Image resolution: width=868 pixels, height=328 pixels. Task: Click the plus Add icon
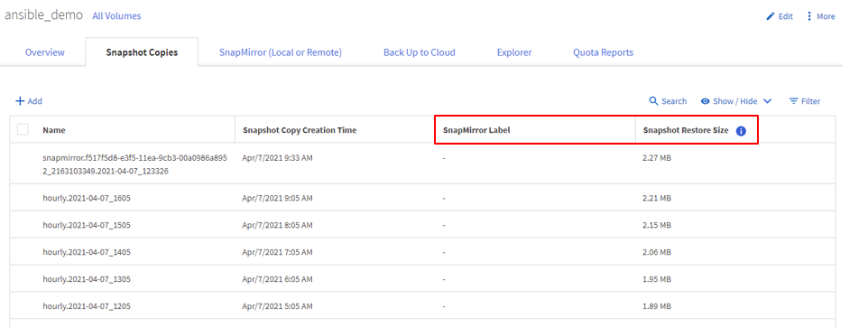(x=20, y=101)
